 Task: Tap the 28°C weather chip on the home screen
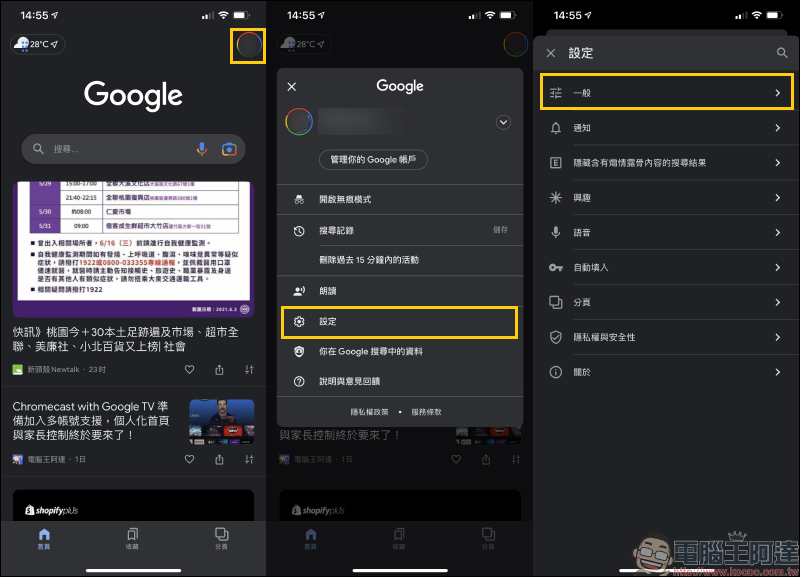click(x=38, y=44)
